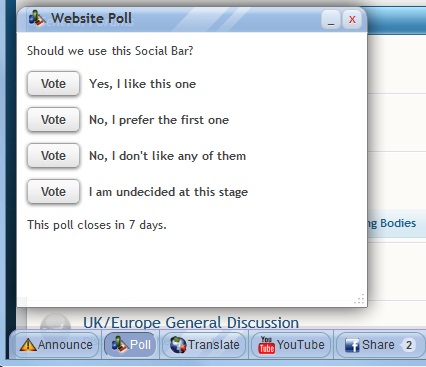
Task: Click the Translate globe icon
Action: [x=178, y=345]
